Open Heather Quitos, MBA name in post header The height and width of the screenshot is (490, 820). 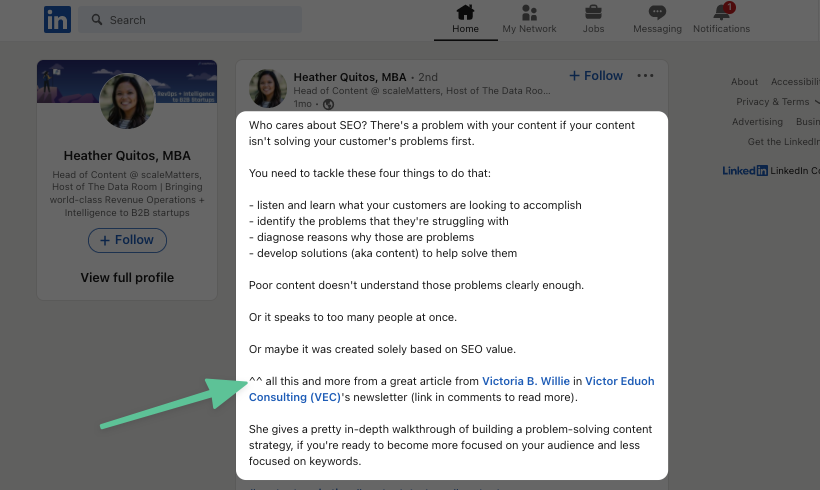tap(350, 77)
